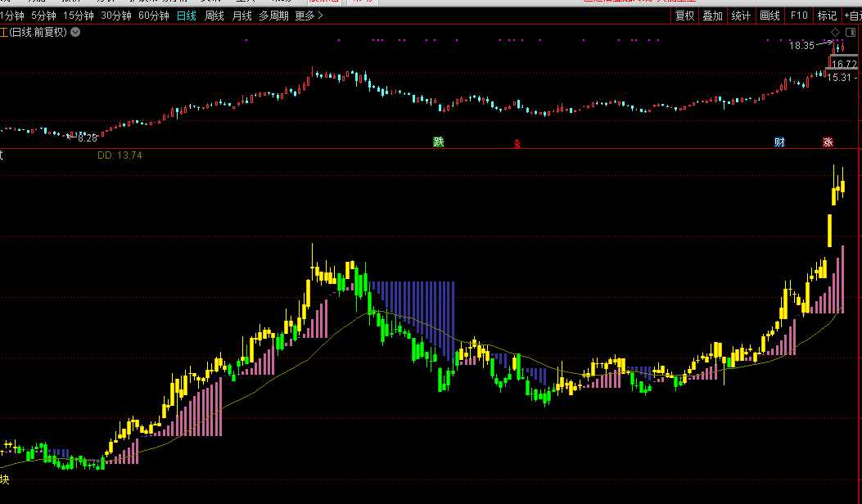Toggle 叠加 overlay comparison
Screen dimensions: 862x504
pos(712,16)
